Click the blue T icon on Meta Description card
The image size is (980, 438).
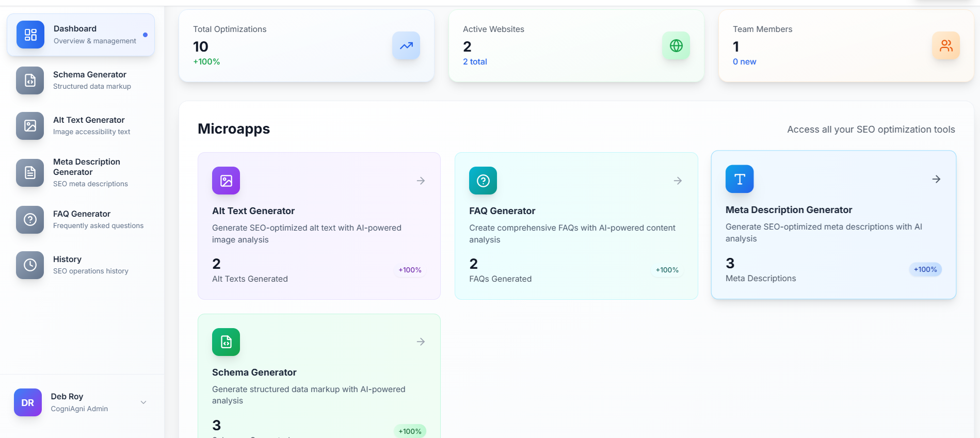pyautogui.click(x=740, y=179)
